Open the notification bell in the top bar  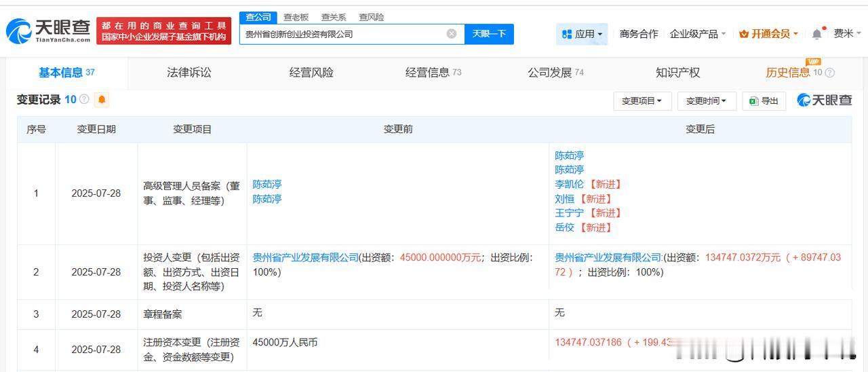point(817,34)
